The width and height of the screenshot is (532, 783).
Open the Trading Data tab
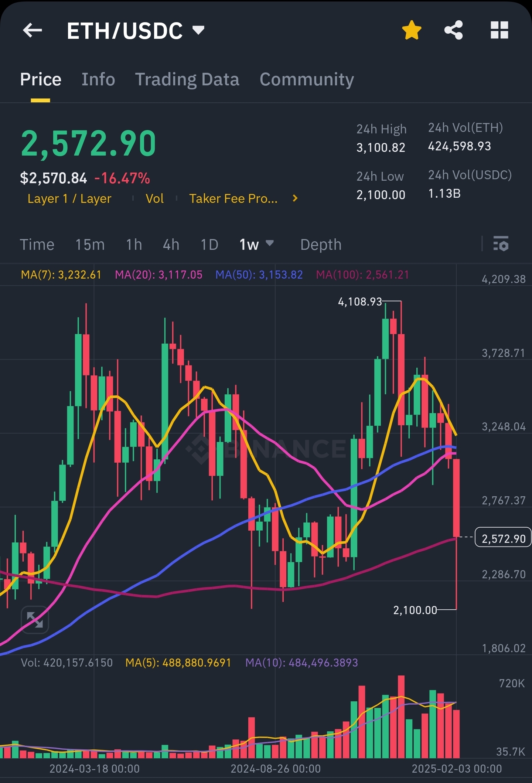click(187, 79)
